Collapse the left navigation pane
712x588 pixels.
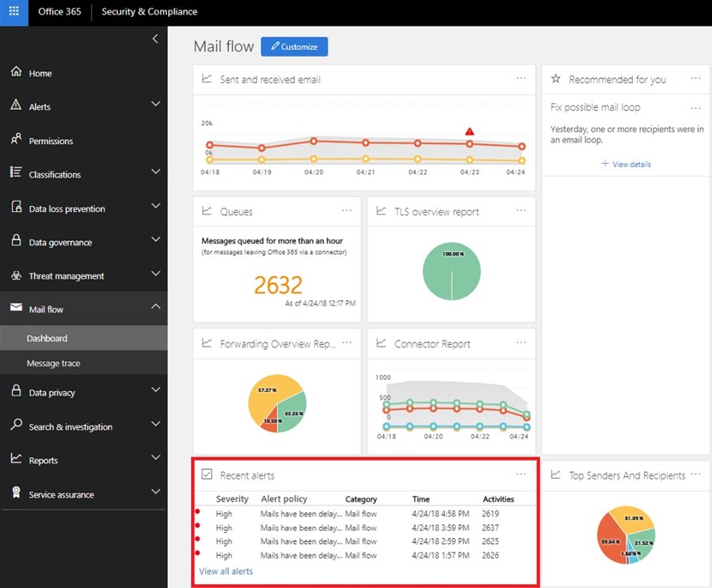155,38
